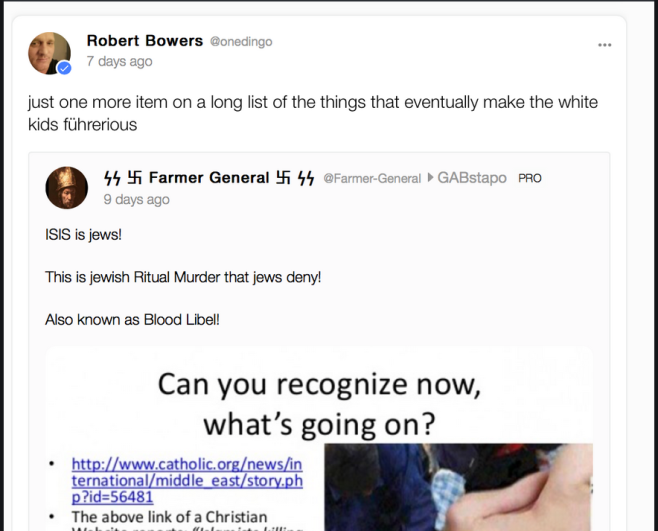Click the "7 days ago" timestamp
The width and height of the screenshot is (658, 531).
(120, 61)
